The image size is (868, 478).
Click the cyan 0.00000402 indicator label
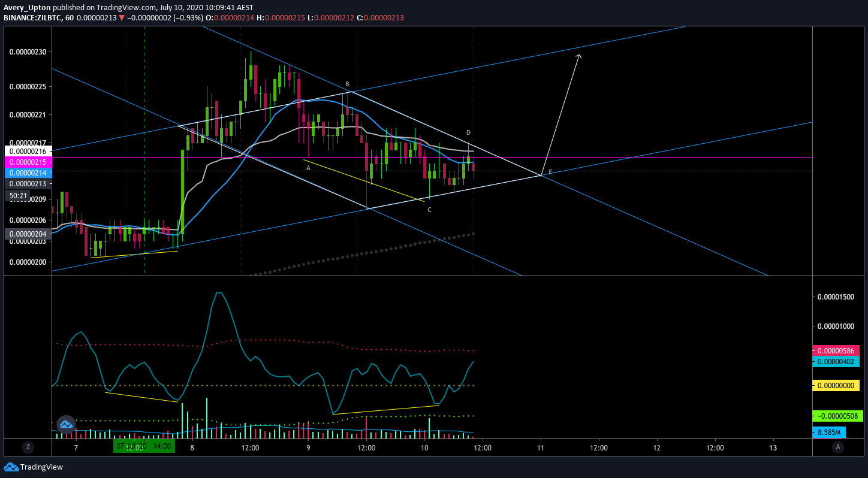click(836, 361)
